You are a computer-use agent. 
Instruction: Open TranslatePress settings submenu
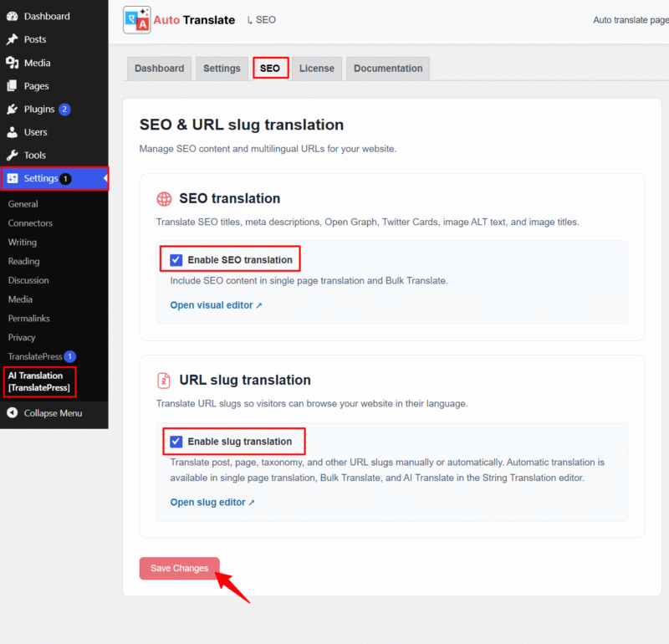pyautogui.click(x=35, y=356)
